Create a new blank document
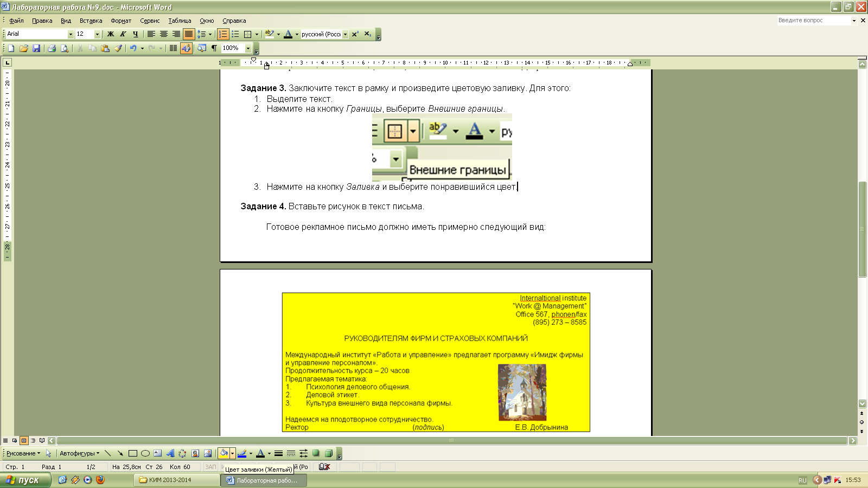This screenshot has width=868, height=488. click(11, 48)
